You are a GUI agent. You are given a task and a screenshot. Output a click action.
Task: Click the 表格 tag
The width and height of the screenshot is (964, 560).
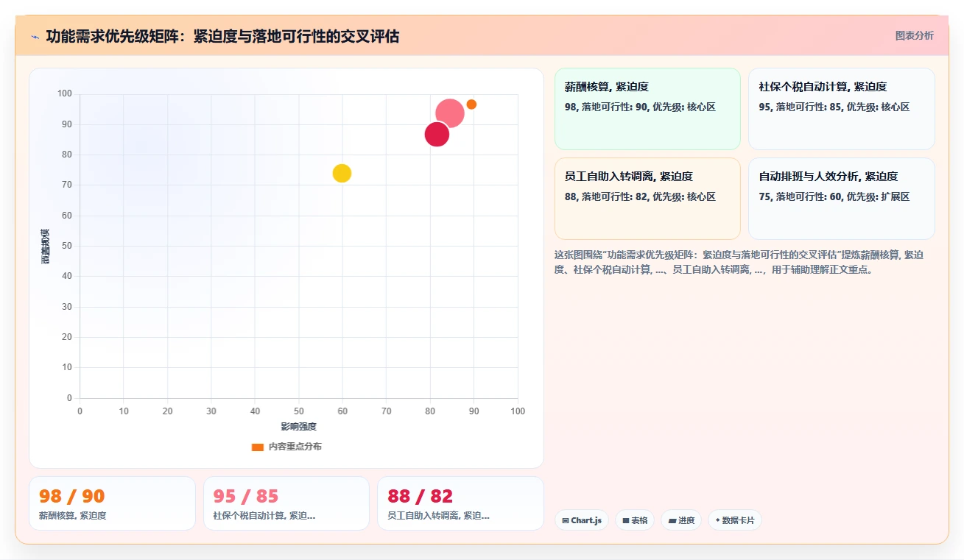(635, 520)
